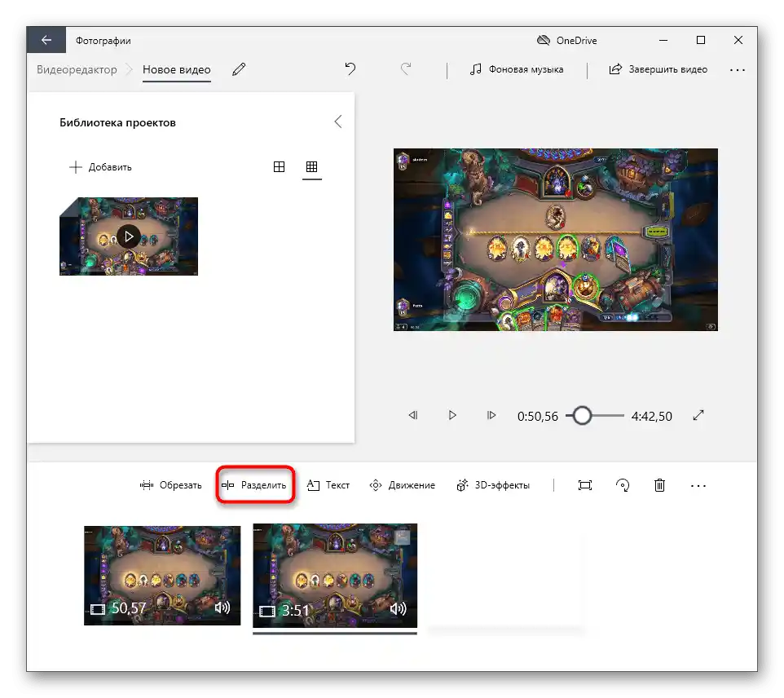Click the total duration 4:42,50
This screenshot has width=784, height=698.
pyautogui.click(x=651, y=417)
